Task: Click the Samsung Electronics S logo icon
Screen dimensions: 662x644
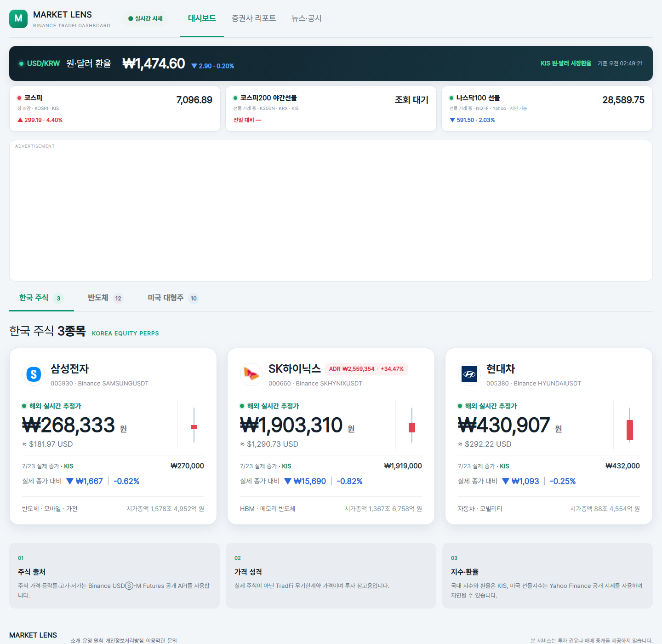Action: pyautogui.click(x=34, y=374)
